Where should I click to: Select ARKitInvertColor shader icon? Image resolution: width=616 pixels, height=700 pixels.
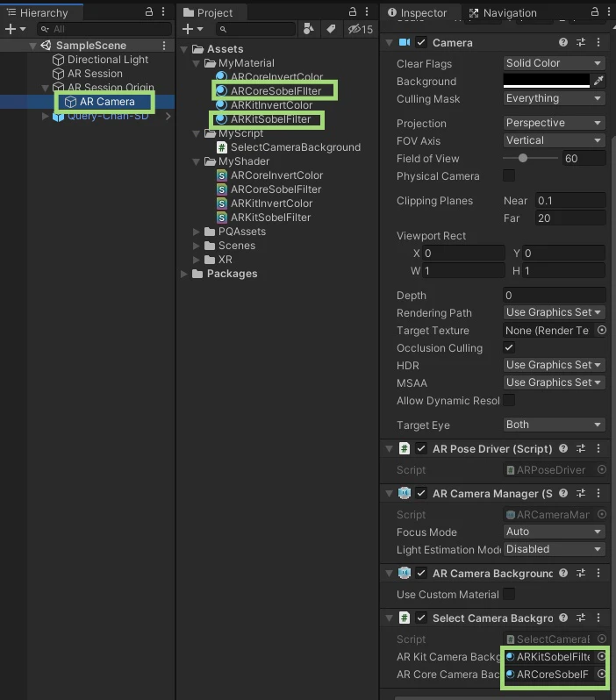[x=221, y=204]
